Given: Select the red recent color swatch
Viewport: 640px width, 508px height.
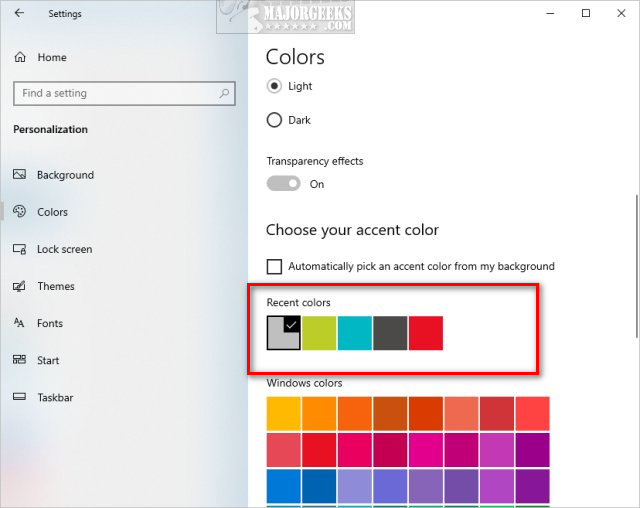Looking at the screenshot, I should pos(425,333).
